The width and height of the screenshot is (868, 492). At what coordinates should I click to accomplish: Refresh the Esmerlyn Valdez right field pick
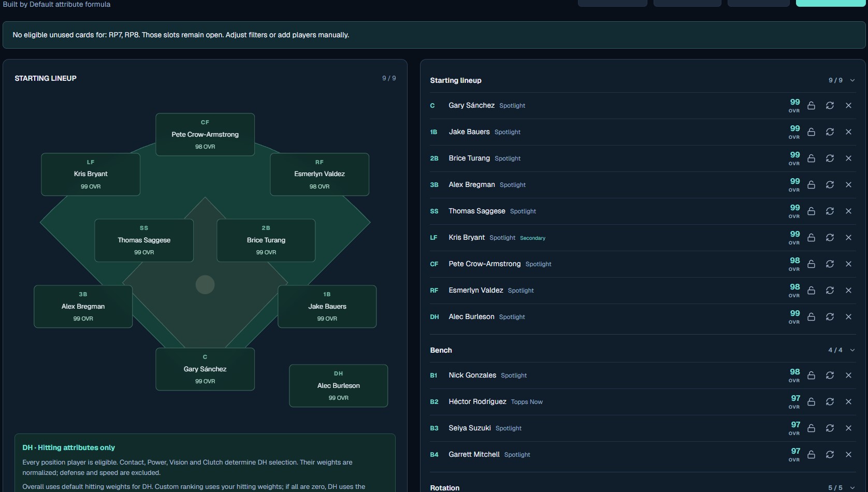830,291
